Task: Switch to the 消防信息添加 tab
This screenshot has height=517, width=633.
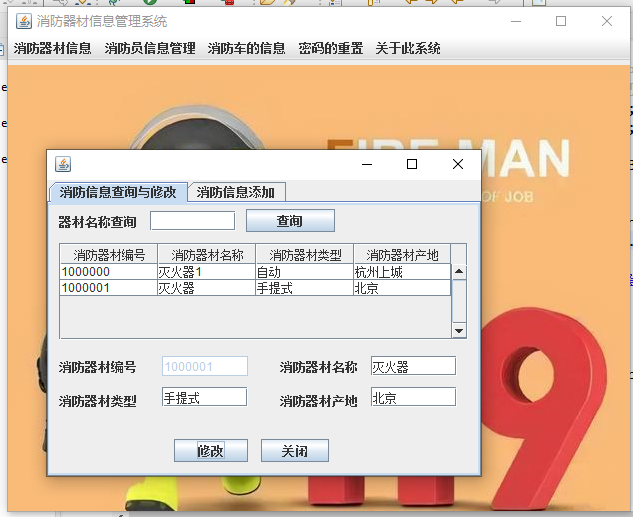Action: [237, 192]
